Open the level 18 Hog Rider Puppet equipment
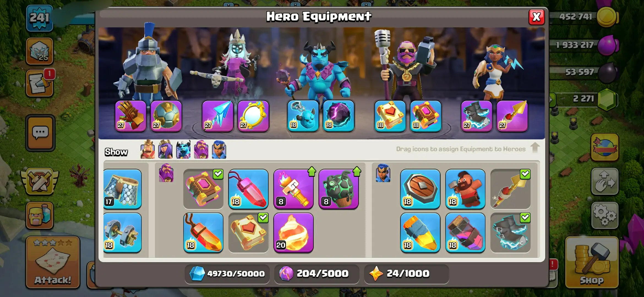The width and height of the screenshot is (644, 297). click(465, 189)
